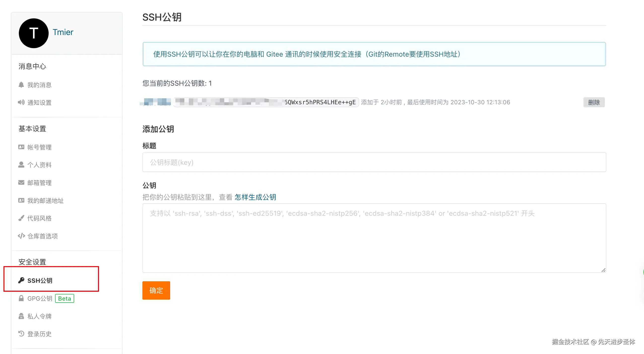Click the lock icon for GPG公钥
This screenshot has width=644, height=354.
pos(21,298)
